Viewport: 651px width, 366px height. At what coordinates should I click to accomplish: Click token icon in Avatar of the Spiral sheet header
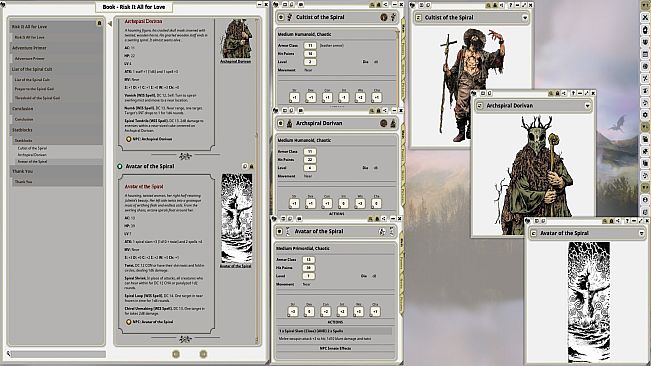click(391, 232)
